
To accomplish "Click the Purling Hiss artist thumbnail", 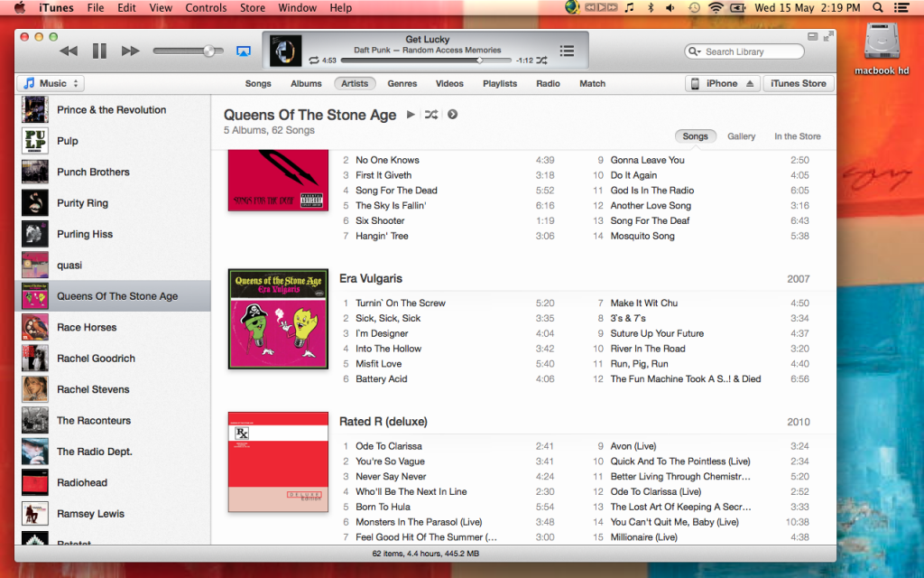I will (35, 234).
